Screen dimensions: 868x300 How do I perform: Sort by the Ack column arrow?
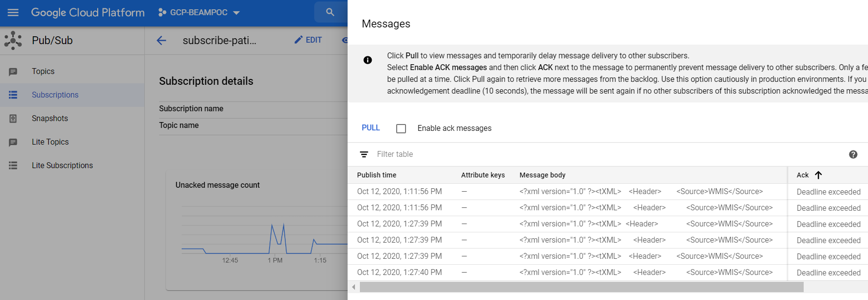point(818,175)
